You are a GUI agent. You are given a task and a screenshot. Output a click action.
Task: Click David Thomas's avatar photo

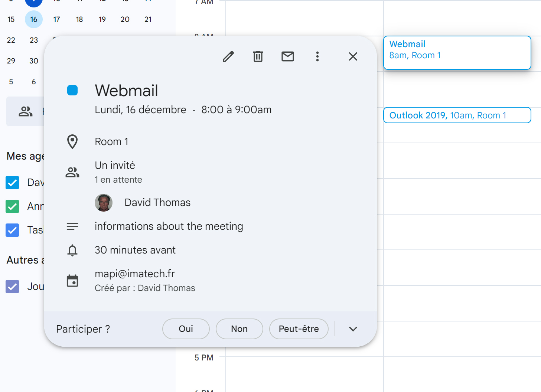tap(104, 203)
